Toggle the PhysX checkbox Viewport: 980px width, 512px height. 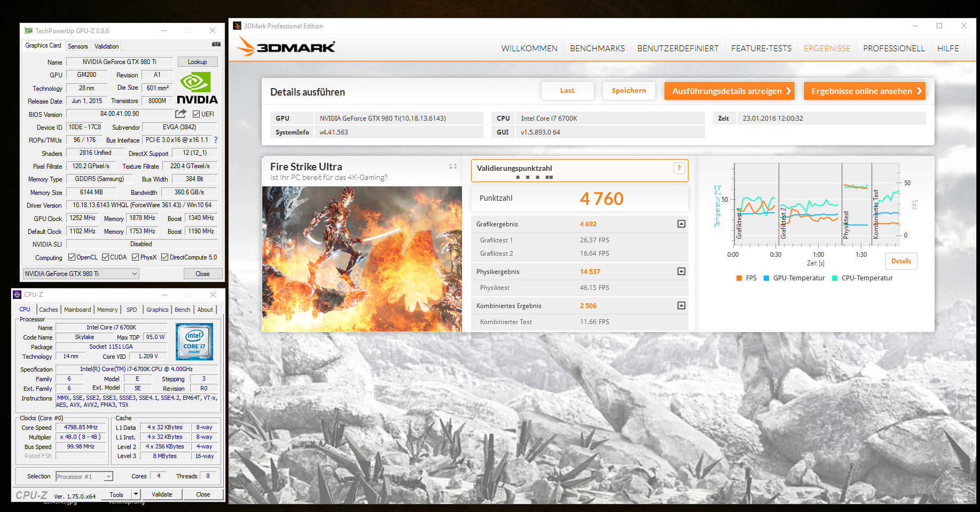click(136, 257)
